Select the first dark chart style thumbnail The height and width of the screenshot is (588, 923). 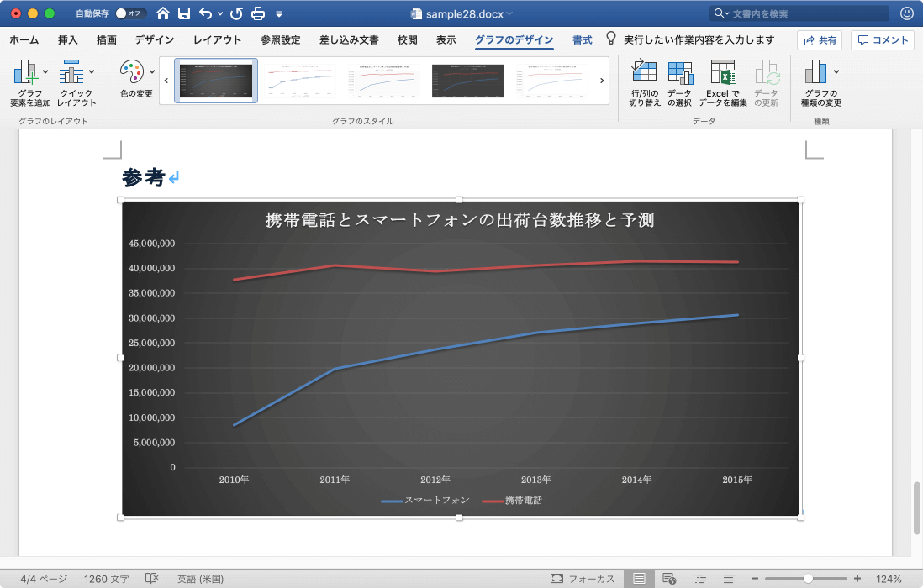click(x=216, y=81)
